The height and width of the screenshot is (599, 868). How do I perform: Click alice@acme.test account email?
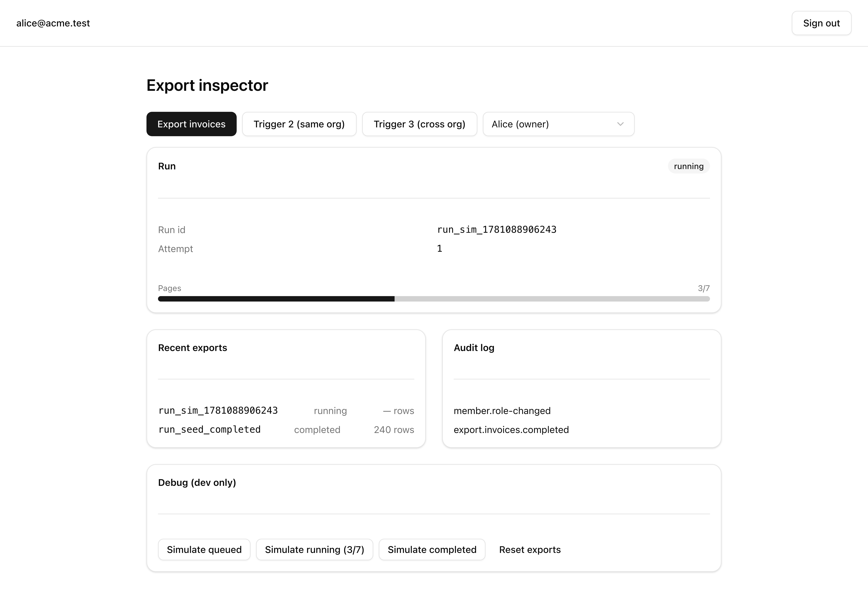tap(53, 23)
